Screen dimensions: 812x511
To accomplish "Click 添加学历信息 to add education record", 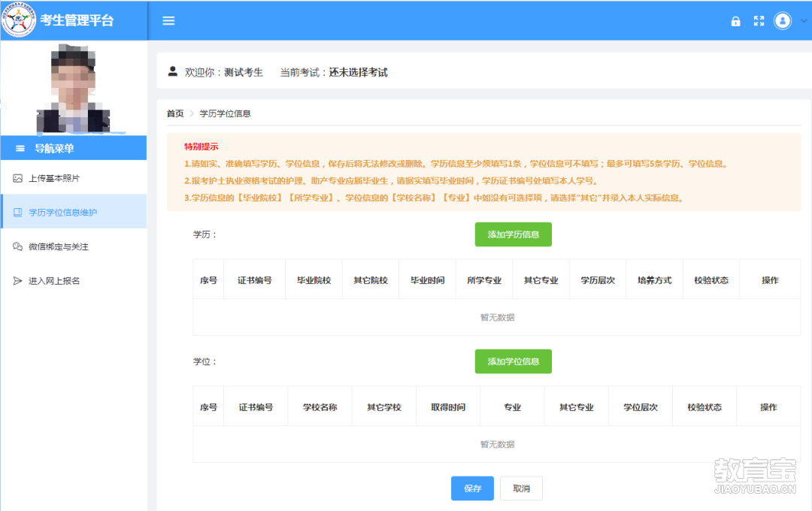I will (513, 234).
